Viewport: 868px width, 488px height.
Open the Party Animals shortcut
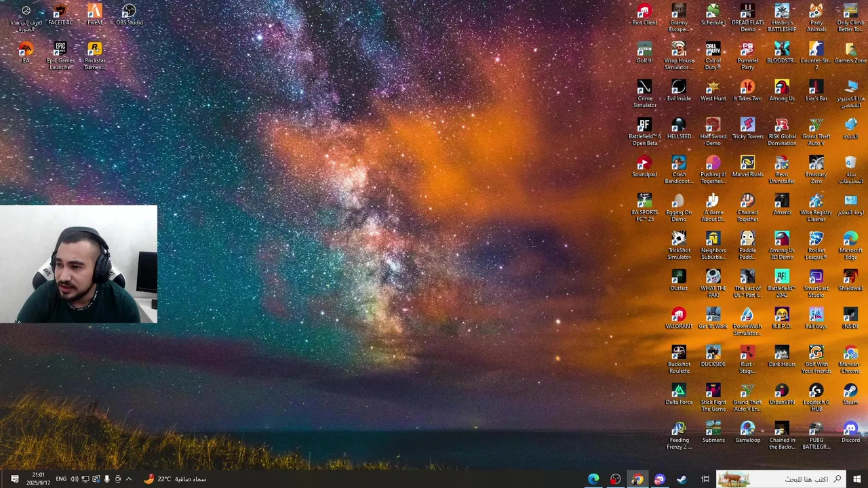point(816,18)
